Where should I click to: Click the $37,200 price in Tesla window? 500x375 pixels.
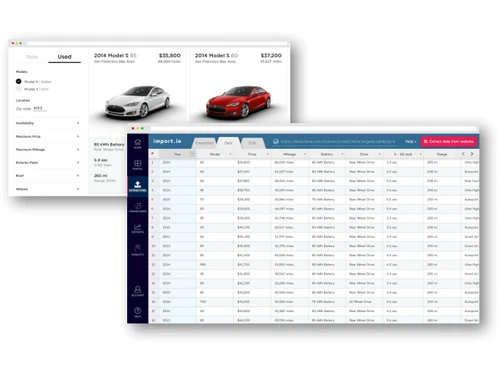coord(271,55)
